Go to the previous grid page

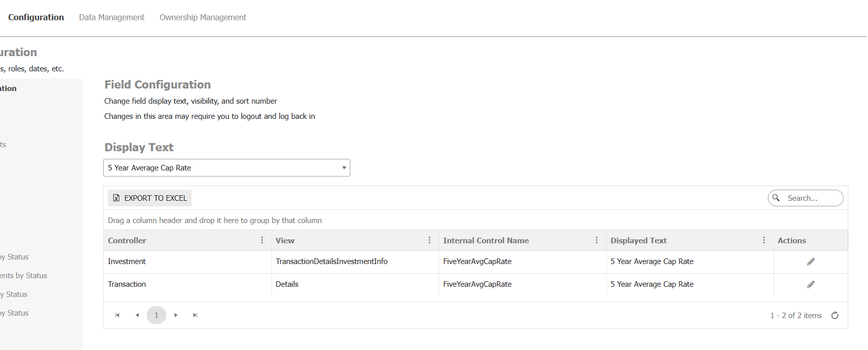point(137,315)
